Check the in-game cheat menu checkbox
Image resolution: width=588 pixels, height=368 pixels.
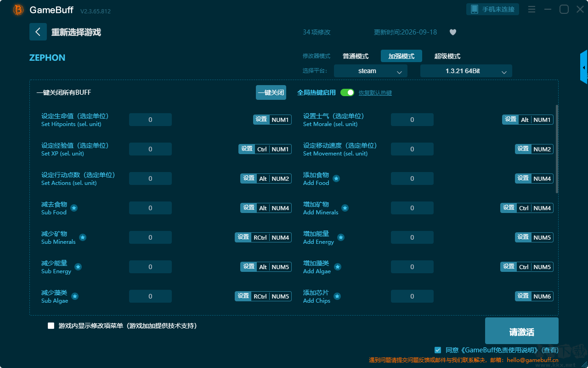[x=51, y=326]
